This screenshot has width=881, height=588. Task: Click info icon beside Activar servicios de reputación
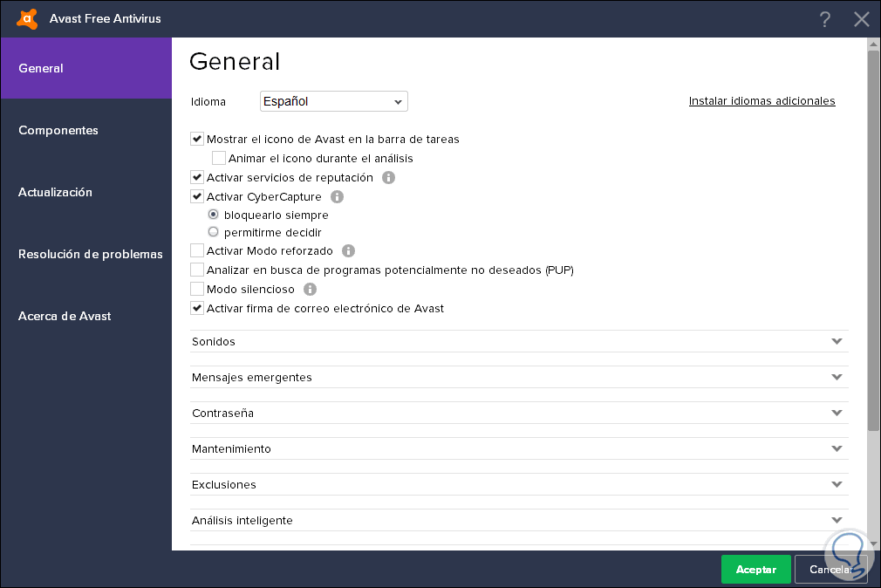[x=389, y=178]
